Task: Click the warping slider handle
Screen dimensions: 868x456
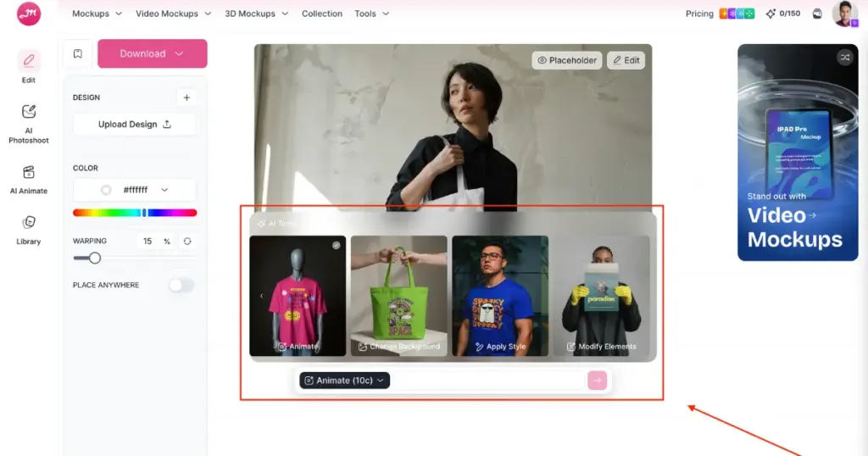Action: point(95,258)
